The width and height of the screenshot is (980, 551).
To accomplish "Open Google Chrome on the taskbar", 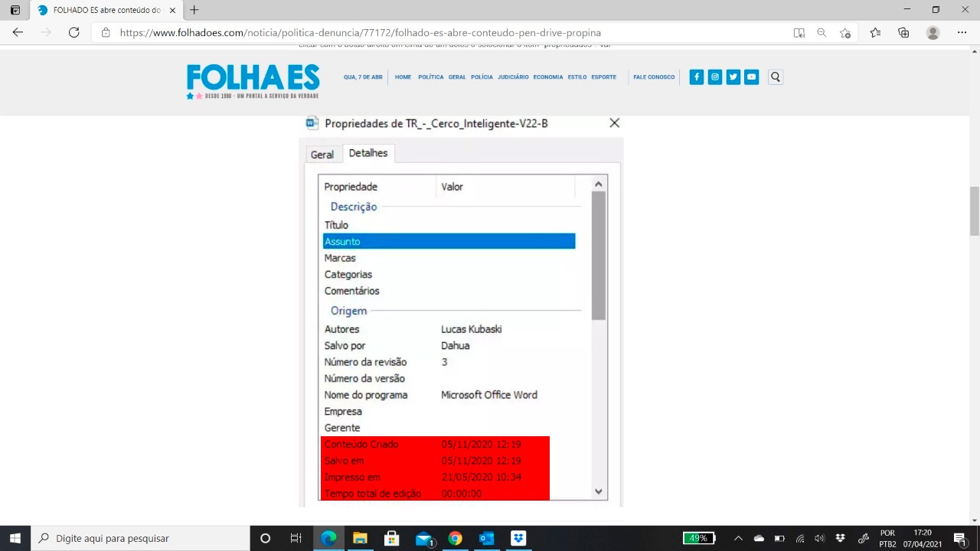I will coord(455,538).
